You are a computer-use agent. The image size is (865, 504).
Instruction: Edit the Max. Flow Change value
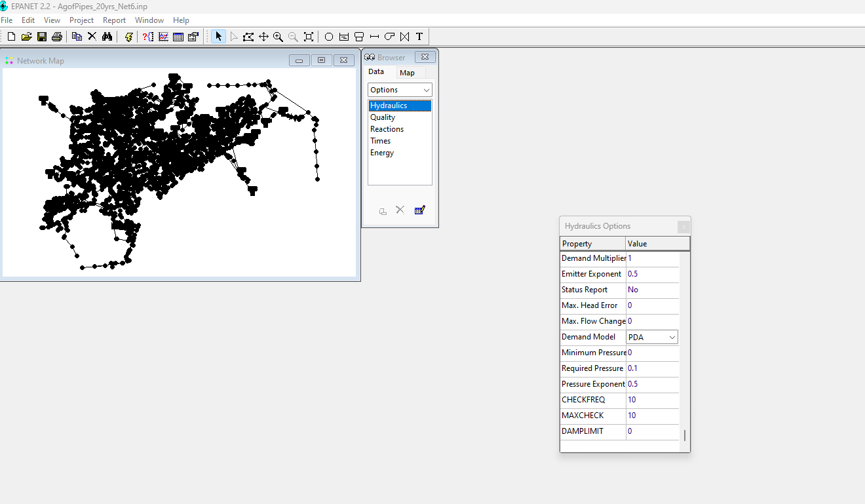pyautogui.click(x=652, y=321)
